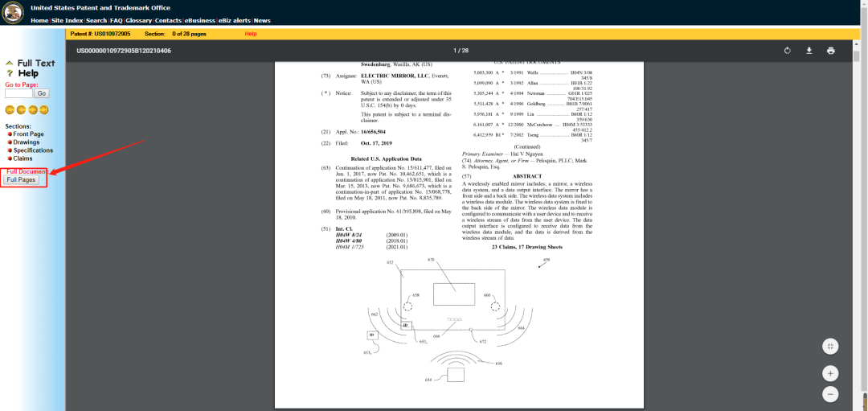Jump to the Front Page section
This screenshot has height=411, width=868.
click(28, 134)
